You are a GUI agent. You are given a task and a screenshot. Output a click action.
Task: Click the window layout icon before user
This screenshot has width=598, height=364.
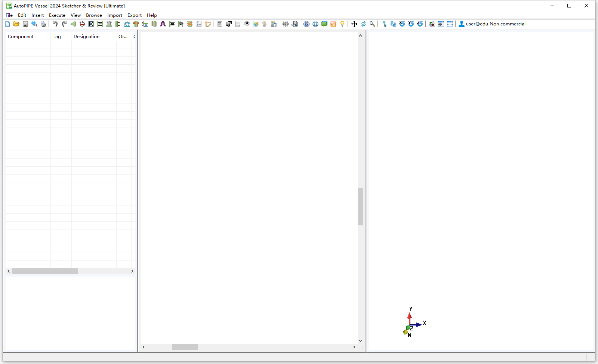coord(450,24)
